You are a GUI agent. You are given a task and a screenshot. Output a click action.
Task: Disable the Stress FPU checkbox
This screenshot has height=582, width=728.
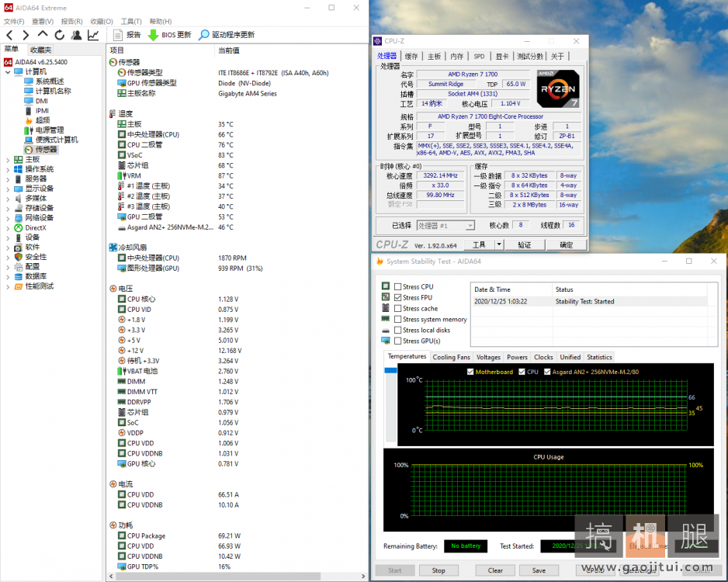pyautogui.click(x=398, y=297)
